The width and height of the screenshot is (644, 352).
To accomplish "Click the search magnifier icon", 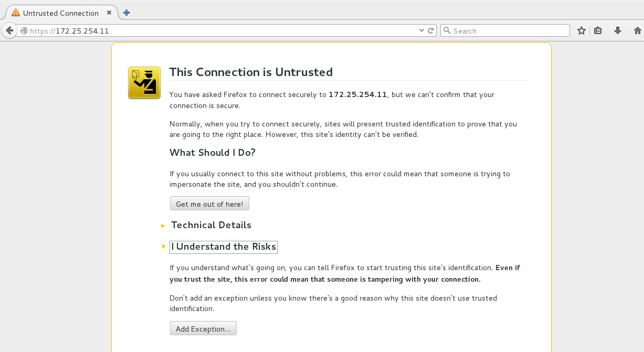I will [x=447, y=30].
